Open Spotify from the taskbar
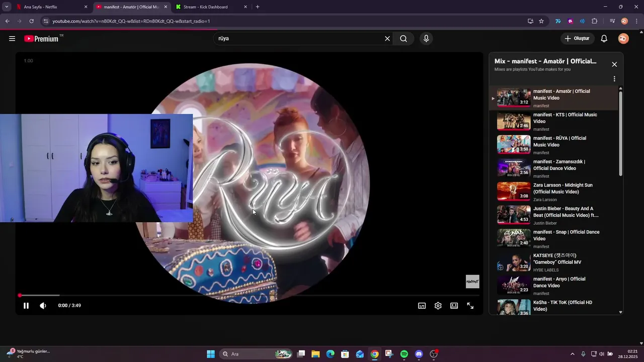The height and width of the screenshot is (362, 644). pyautogui.click(x=404, y=354)
